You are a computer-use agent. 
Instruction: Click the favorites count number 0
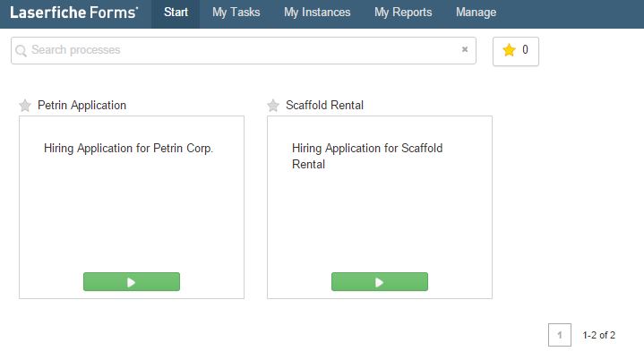[525, 51]
